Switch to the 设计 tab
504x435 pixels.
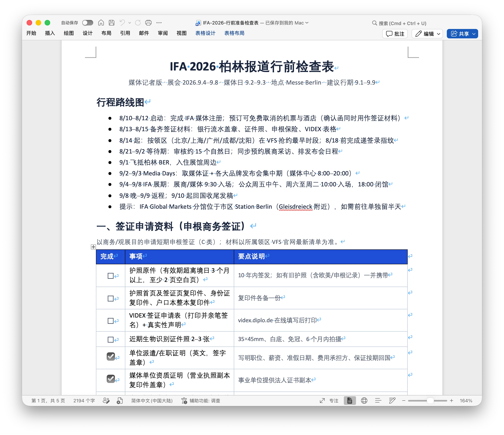tap(88, 33)
